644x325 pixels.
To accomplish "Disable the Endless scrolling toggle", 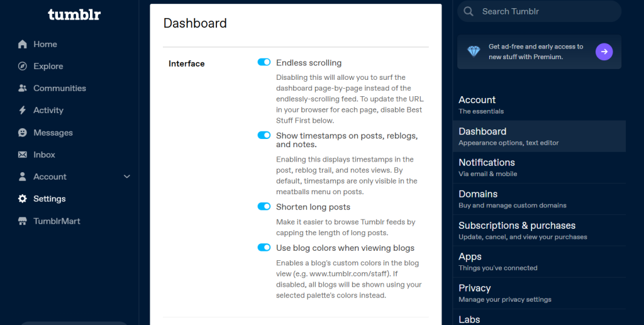I will click(264, 62).
